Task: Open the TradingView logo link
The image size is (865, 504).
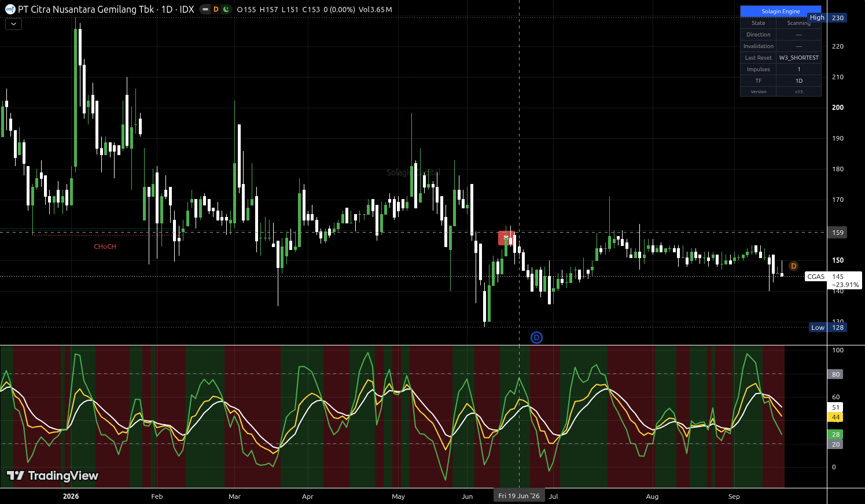Action: pyautogui.click(x=53, y=476)
